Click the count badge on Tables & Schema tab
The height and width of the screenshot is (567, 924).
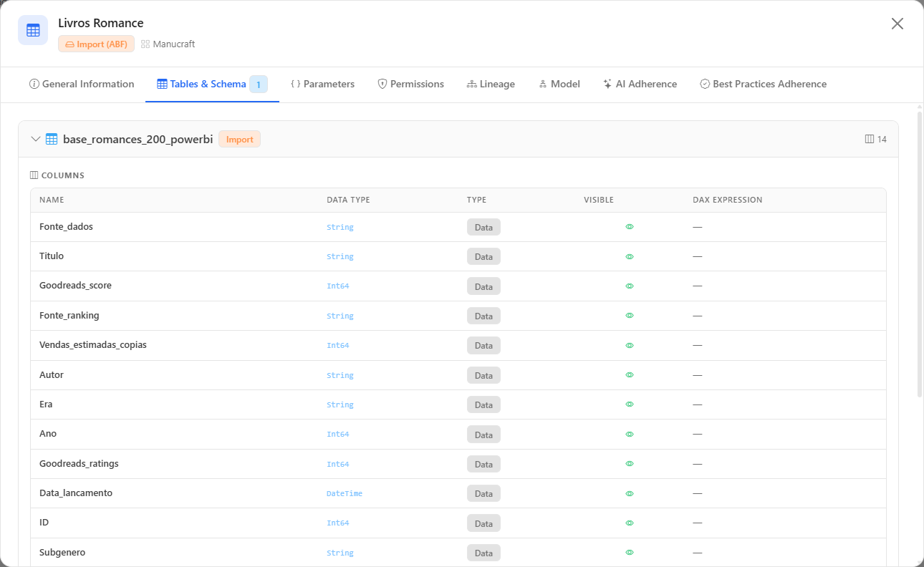tap(259, 84)
